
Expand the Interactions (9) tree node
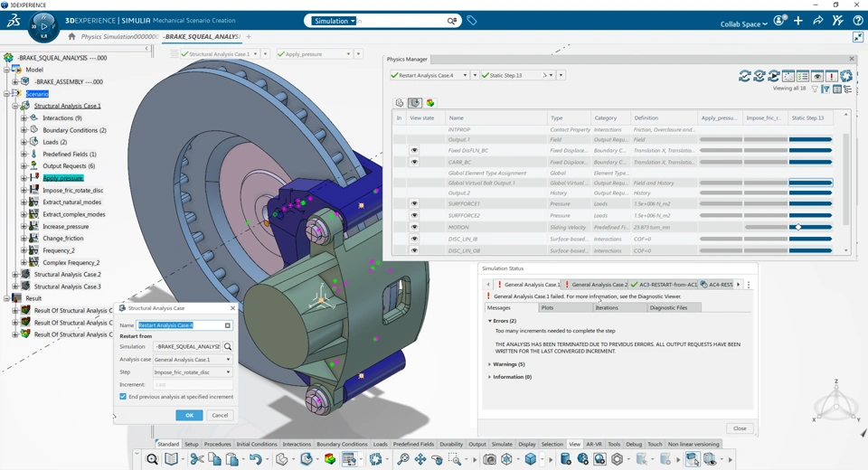pos(24,117)
